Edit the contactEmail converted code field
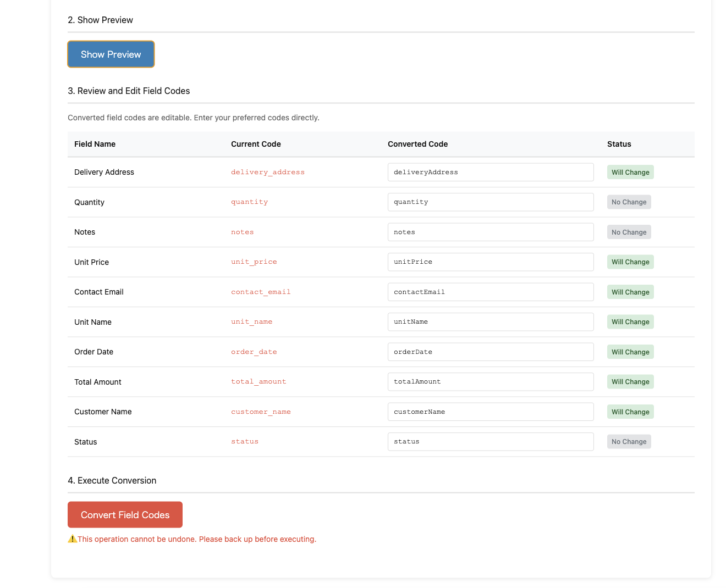This screenshot has width=726, height=588. coord(491,292)
